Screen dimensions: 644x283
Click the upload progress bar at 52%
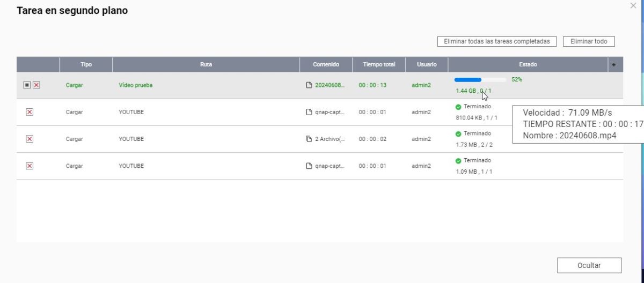(480, 80)
